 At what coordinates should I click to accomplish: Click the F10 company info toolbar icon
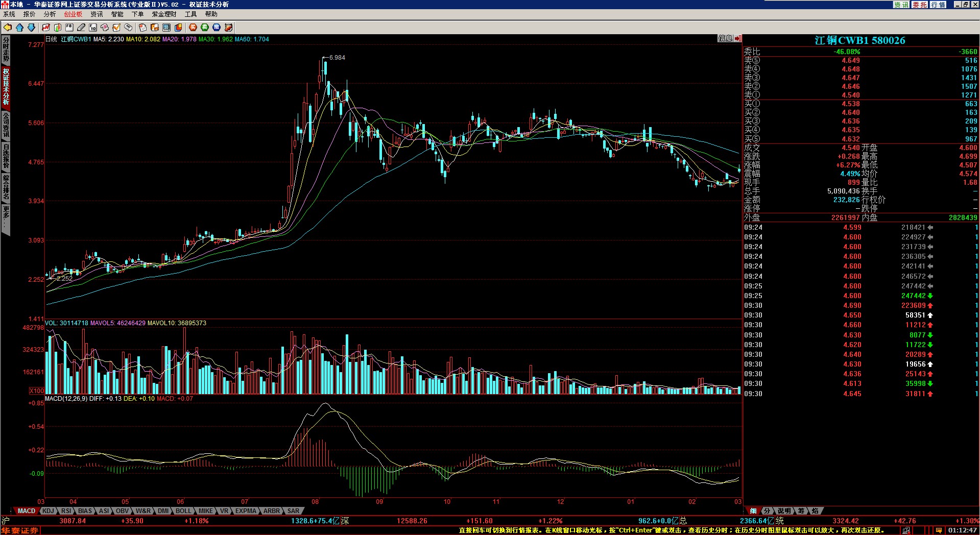click(93, 28)
